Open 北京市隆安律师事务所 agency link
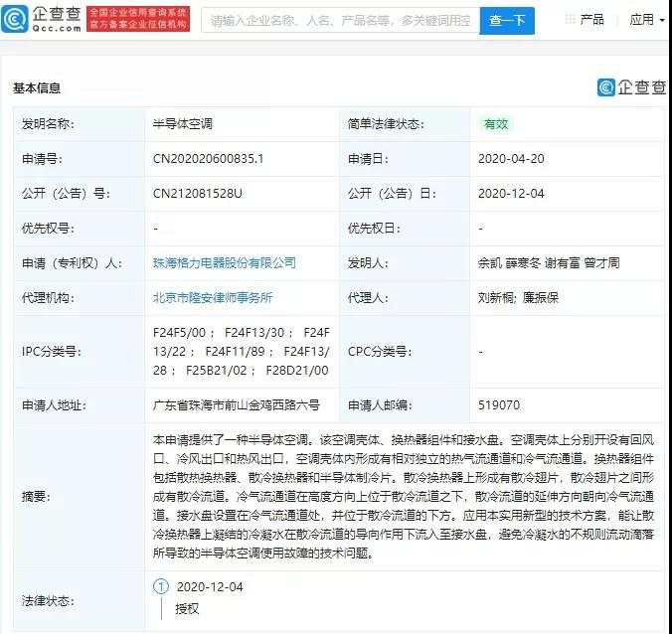The image size is (672, 634). [x=213, y=297]
